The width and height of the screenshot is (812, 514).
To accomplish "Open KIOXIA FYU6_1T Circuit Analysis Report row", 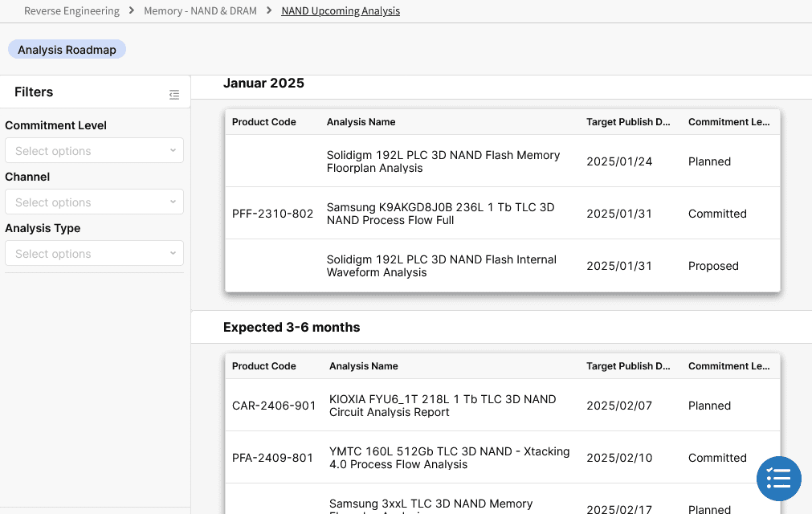I will [443, 406].
